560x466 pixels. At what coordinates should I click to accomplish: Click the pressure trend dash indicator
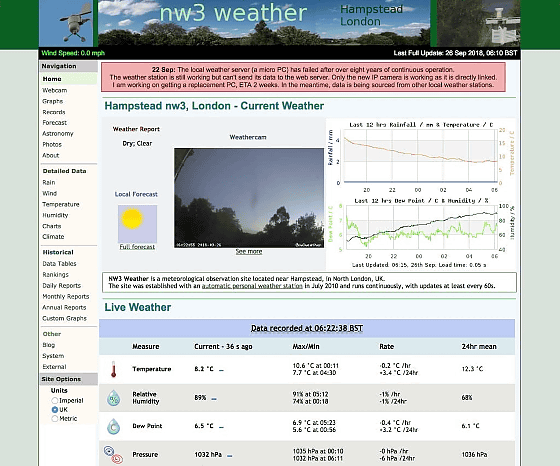(x=230, y=456)
